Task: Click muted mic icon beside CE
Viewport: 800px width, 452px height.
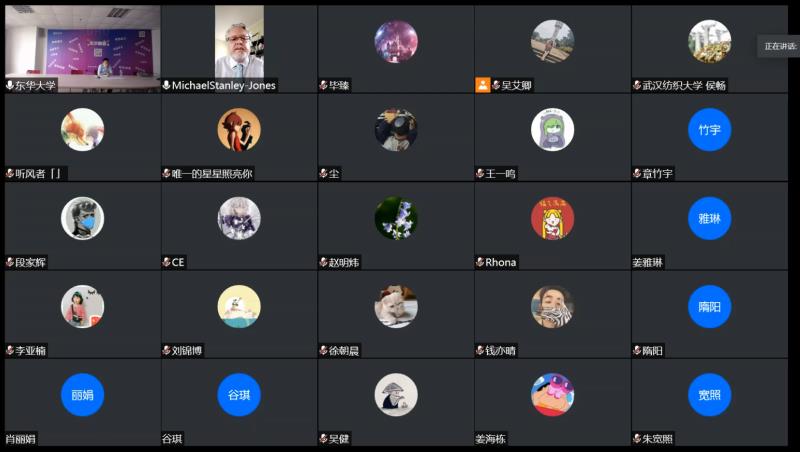Action: 166,262
